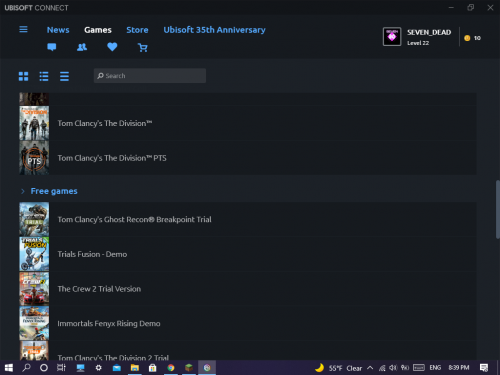Open the chat messages icon
500x375 pixels.
point(52,47)
